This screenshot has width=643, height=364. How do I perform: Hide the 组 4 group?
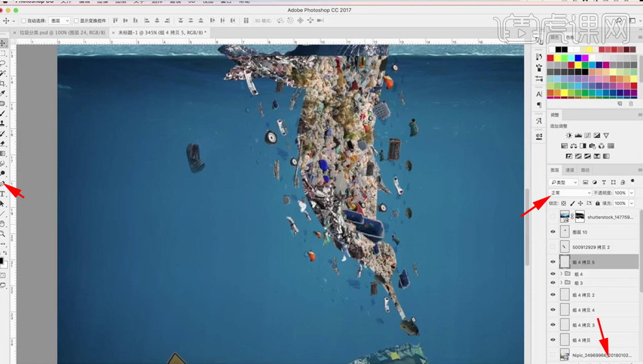(553, 274)
